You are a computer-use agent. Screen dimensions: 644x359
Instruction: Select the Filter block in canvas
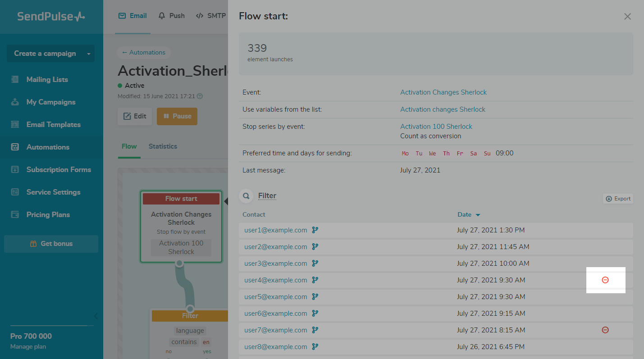[190, 333]
